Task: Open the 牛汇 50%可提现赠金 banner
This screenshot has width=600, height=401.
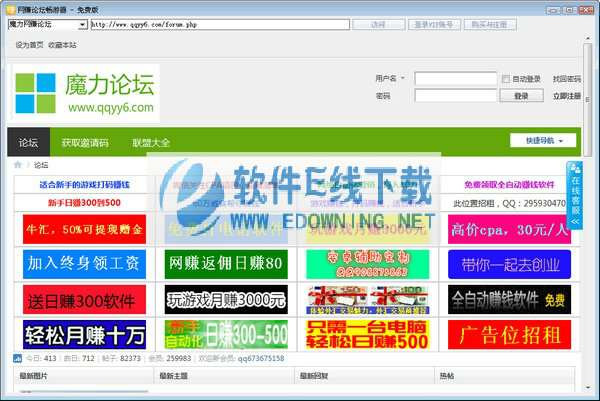Action: [x=83, y=230]
